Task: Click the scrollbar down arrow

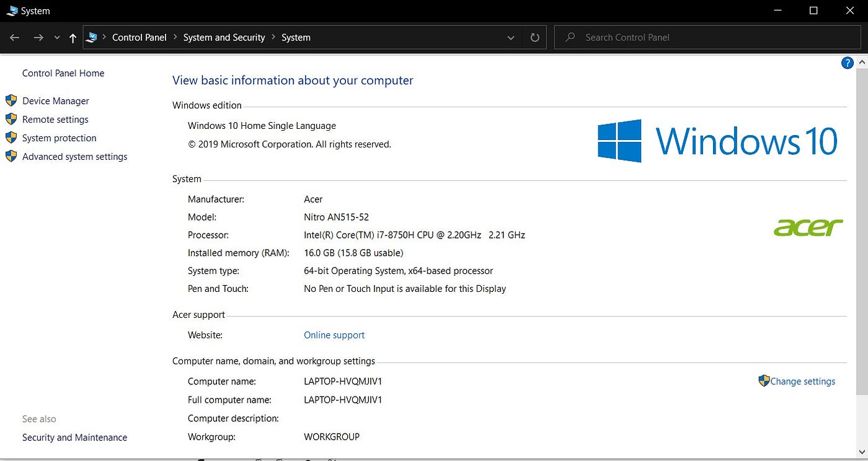Action: point(862,451)
